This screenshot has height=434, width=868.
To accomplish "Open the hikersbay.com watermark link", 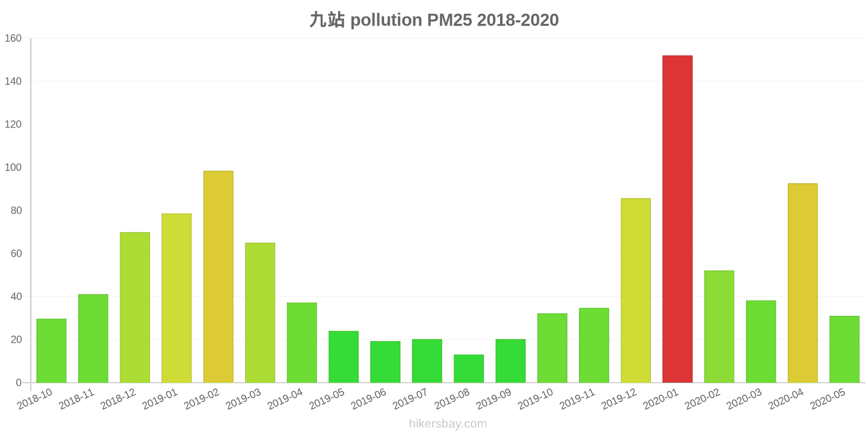I will (x=448, y=424).
